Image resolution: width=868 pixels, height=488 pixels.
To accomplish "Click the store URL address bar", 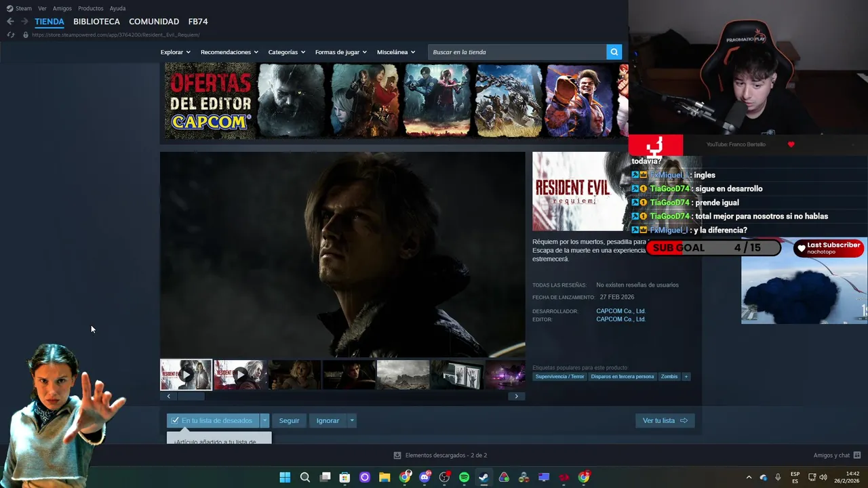I will (115, 35).
